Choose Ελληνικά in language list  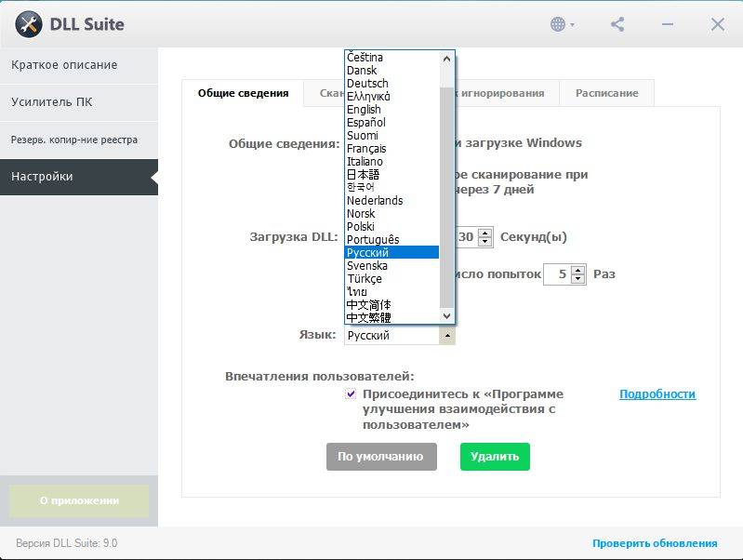click(x=391, y=96)
